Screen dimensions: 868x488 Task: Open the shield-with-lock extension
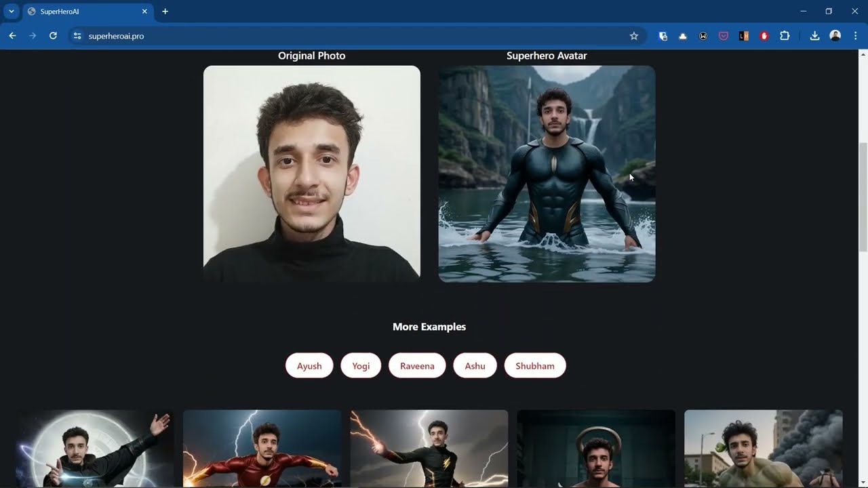(663, 36)
